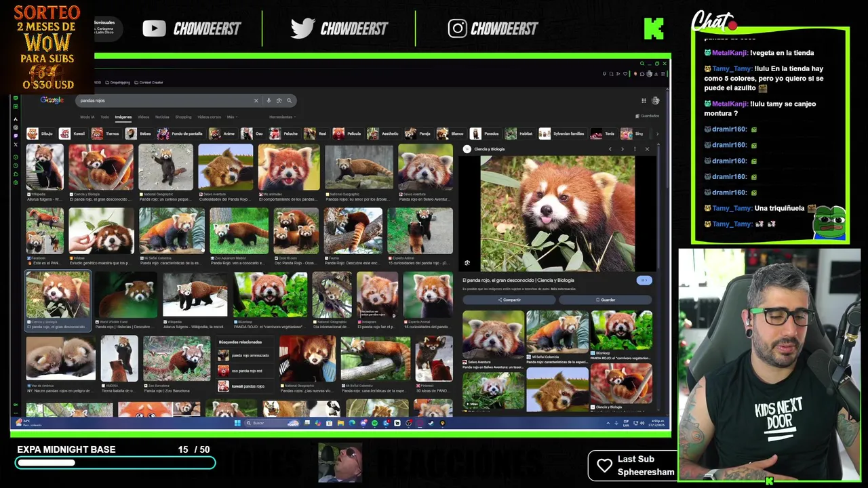Submit search with the magnifying glass icon
Viewport: 868px width, 488px height.
289,100
